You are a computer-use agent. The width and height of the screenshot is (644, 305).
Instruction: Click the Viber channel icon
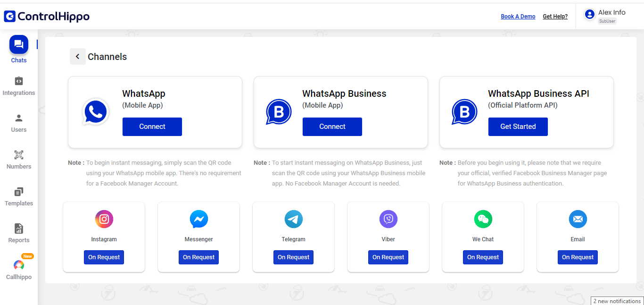click(388, 219)
